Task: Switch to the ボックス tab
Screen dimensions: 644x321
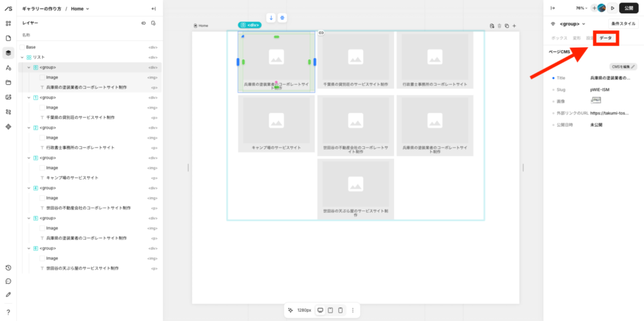Action: [x=559, y=38]
